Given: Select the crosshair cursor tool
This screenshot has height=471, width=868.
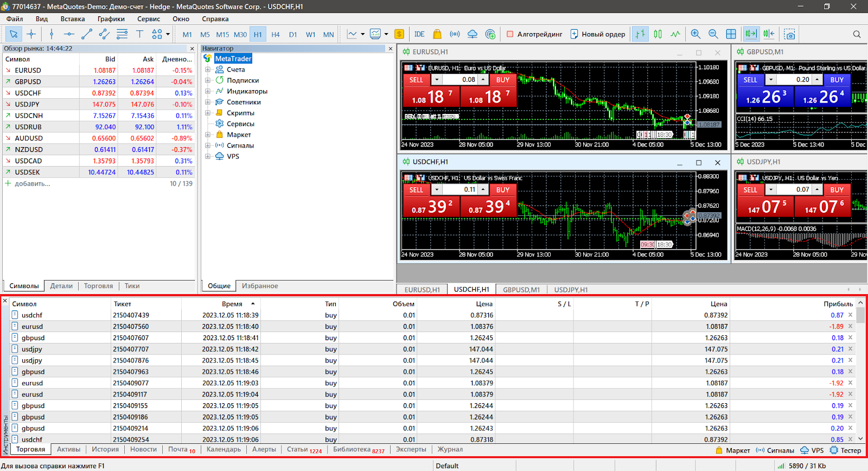Looking at the screenshot, I should click(x=31, y=34).
